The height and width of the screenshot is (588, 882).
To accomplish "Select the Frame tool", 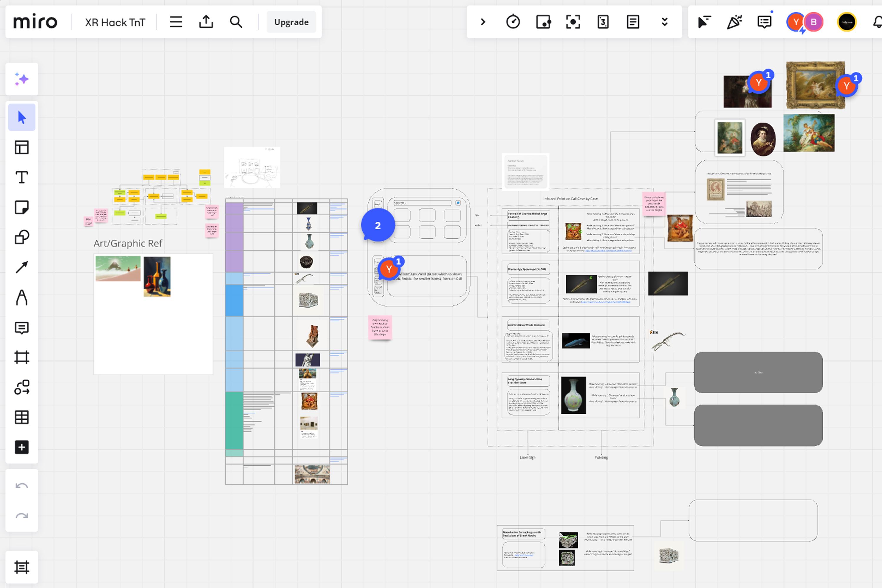I will 22,357.
